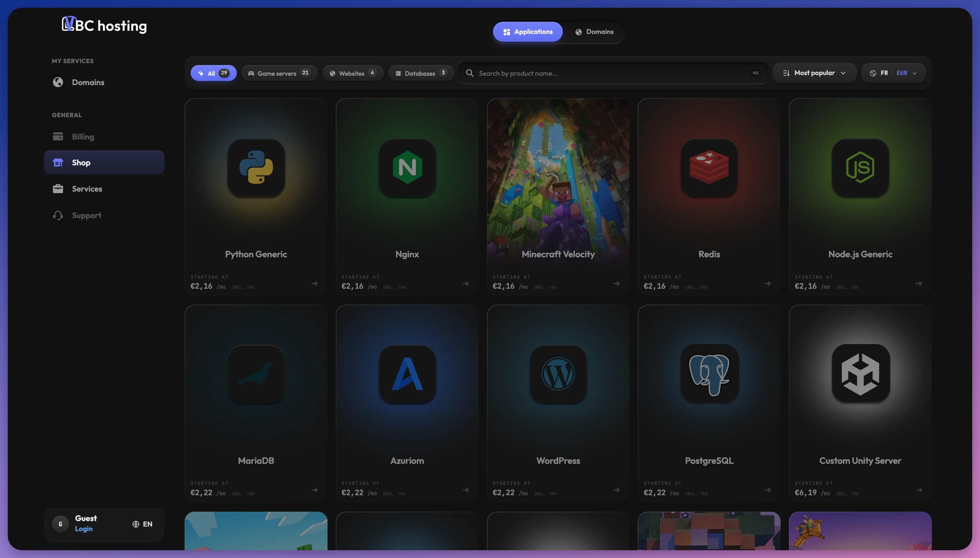Click the arrow on Redis card

pos(768,284)
